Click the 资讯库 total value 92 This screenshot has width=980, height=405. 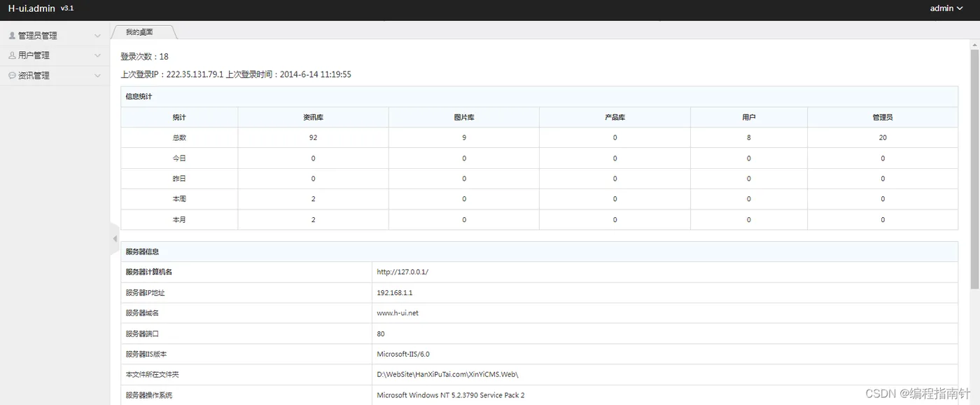tap(313, 137)
